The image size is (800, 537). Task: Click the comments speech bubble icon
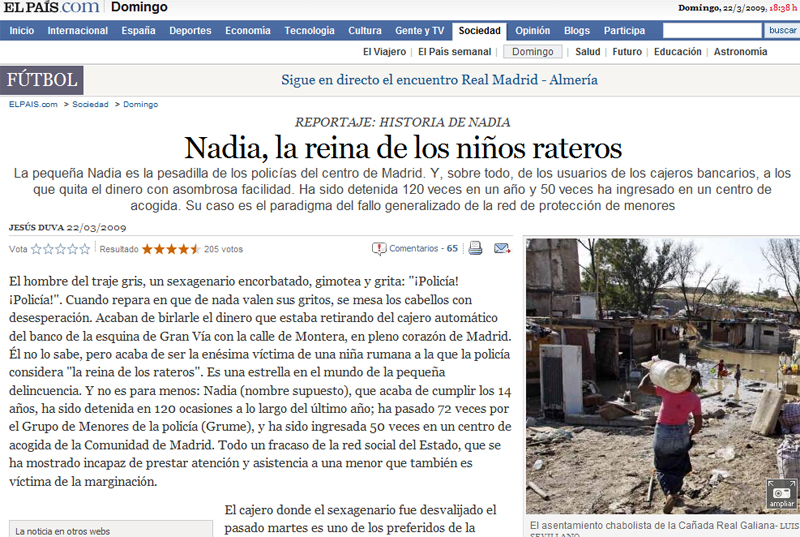click(x=379, y=249)
